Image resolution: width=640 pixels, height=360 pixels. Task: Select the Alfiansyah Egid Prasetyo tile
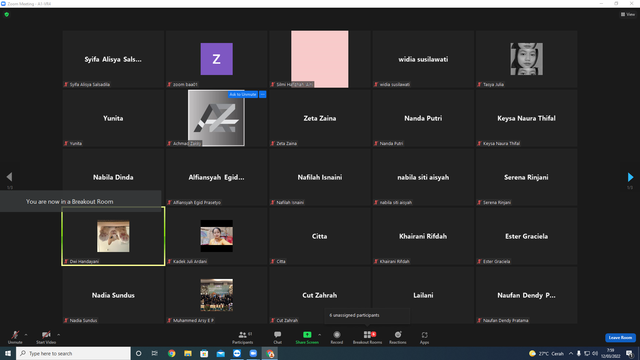(x=216, y=177)
